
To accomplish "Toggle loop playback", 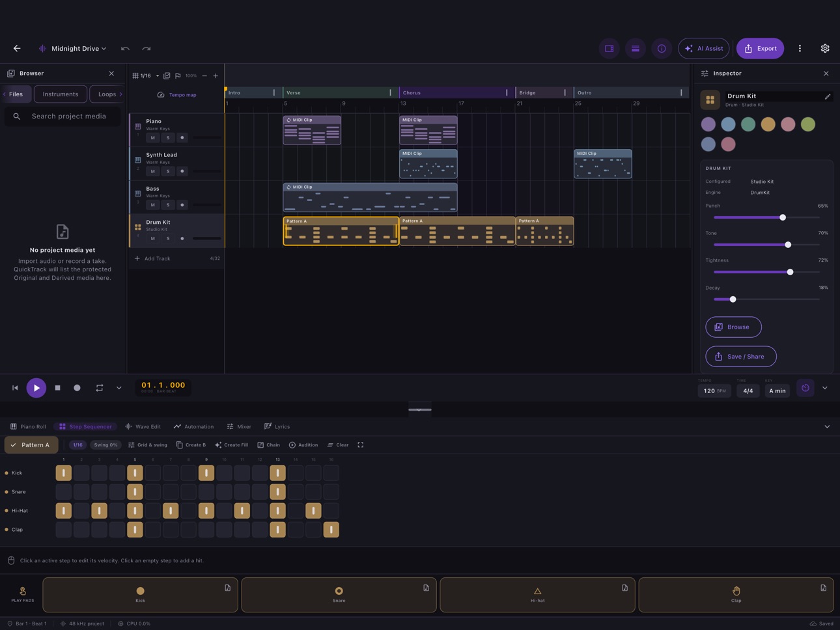I will pyautogui.click(x=100, y=388).
